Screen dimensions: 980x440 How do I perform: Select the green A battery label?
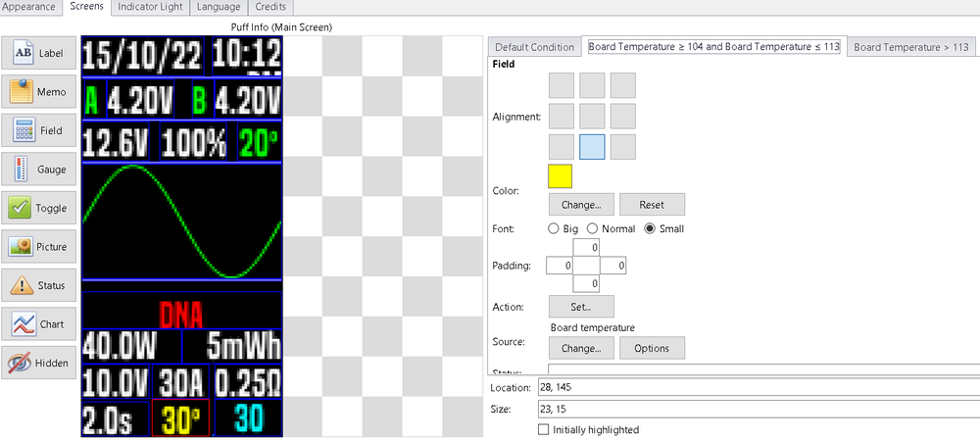[x=94, y=99]
